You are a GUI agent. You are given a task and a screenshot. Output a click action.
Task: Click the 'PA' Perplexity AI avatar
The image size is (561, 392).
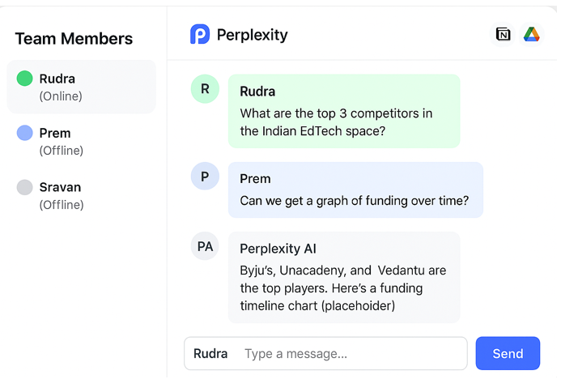tap(205, 246)
